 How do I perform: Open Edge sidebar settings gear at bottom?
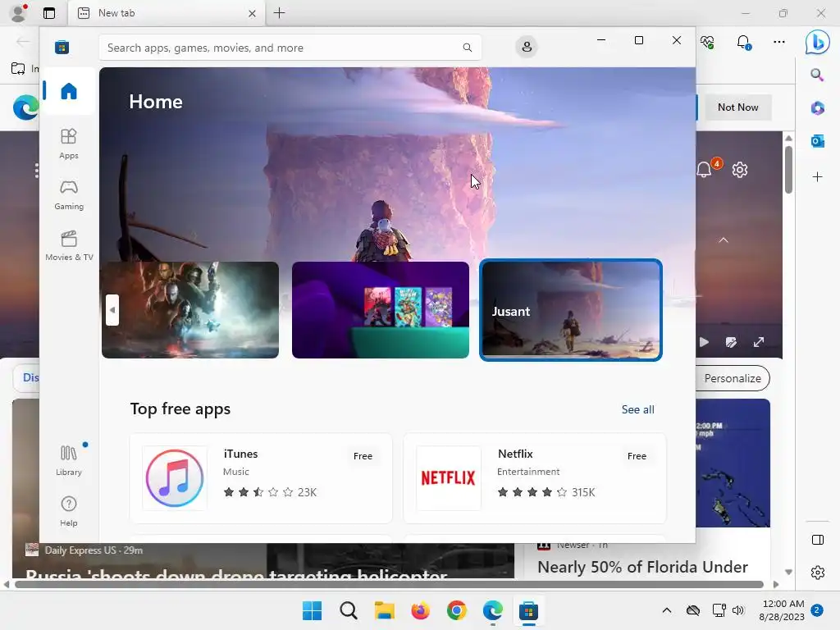[818, 573]
